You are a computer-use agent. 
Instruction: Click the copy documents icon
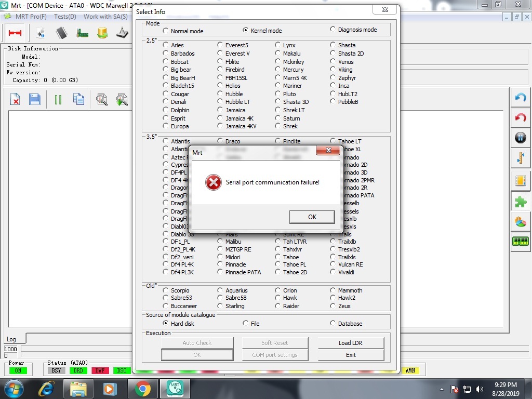point(79,99)
